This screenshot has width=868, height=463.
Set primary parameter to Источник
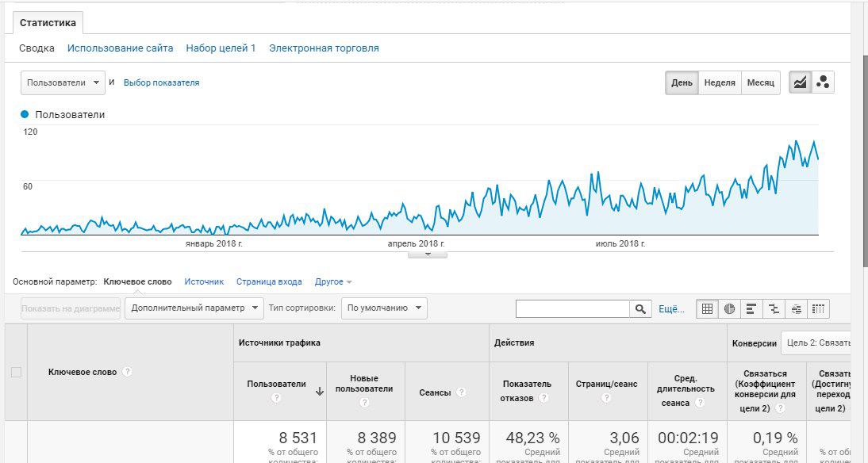tap(204, 281)
